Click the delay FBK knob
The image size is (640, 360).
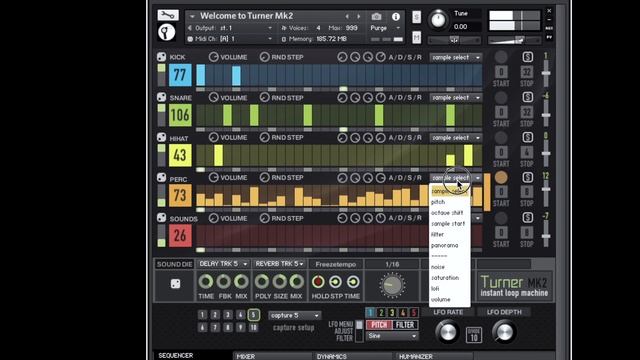point(224,282)
